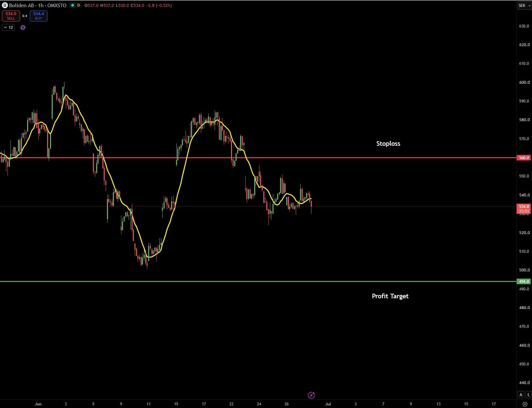Click the Boliden AB symbol logo icon

click(5, 5)
